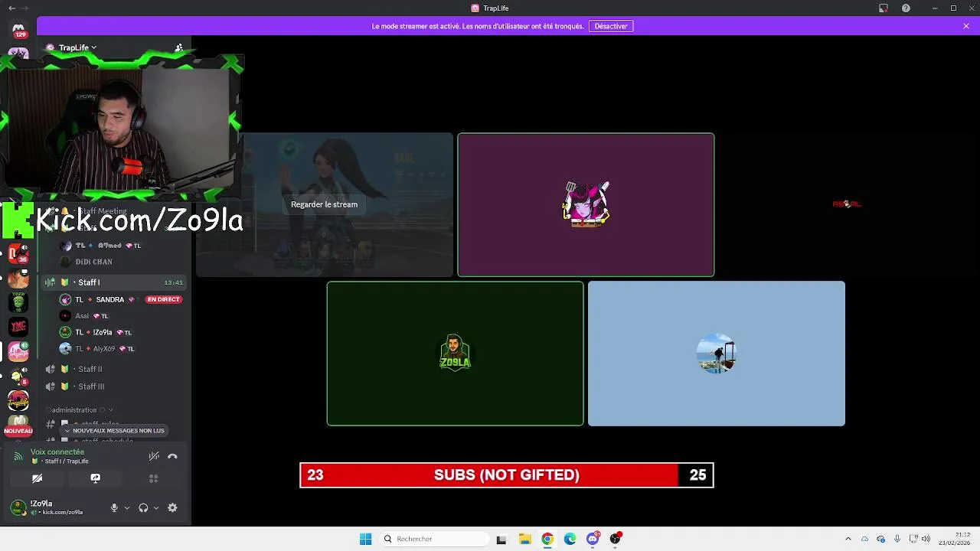Screen dimensions: 980x551
Task: Open File Explorer from the taskbar
Action: [x=524, y=539]
